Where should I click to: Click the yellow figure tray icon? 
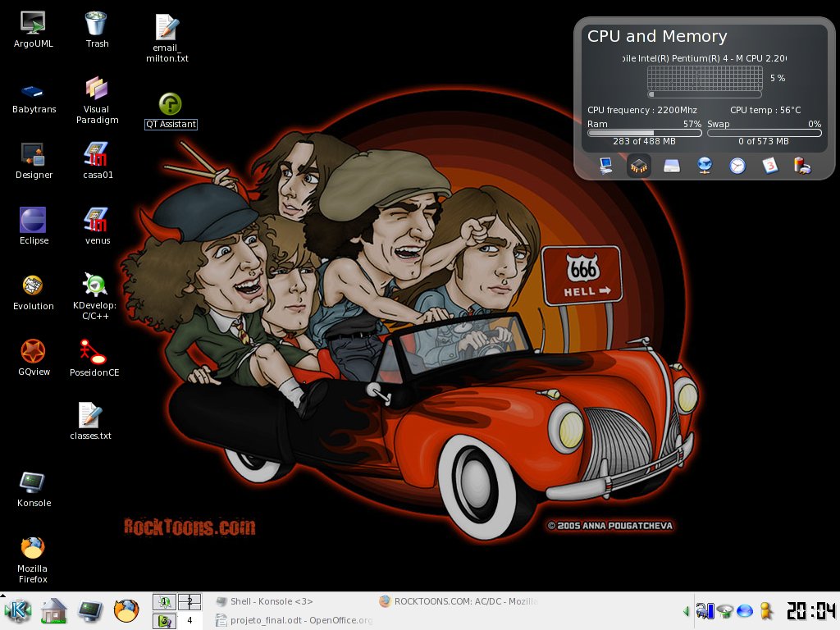(767, 611)
